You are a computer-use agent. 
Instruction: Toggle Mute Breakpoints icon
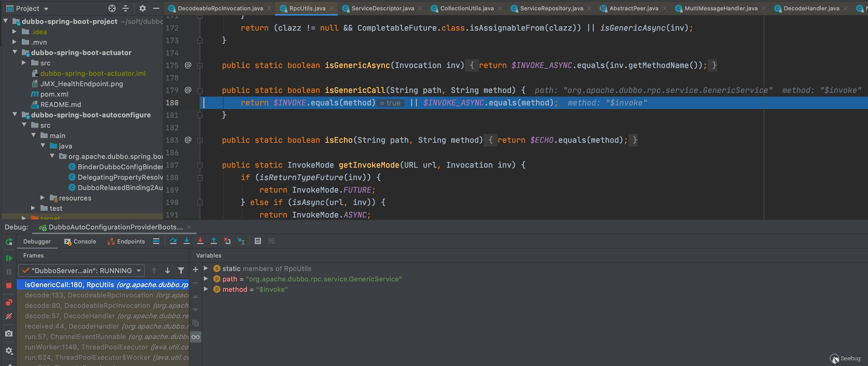(x=9, y=316)
